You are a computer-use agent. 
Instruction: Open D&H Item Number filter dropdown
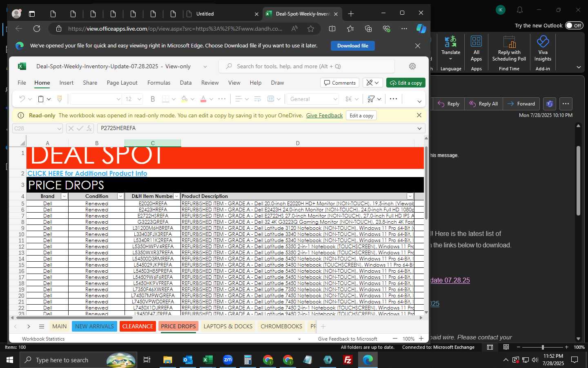pos(176,196)
